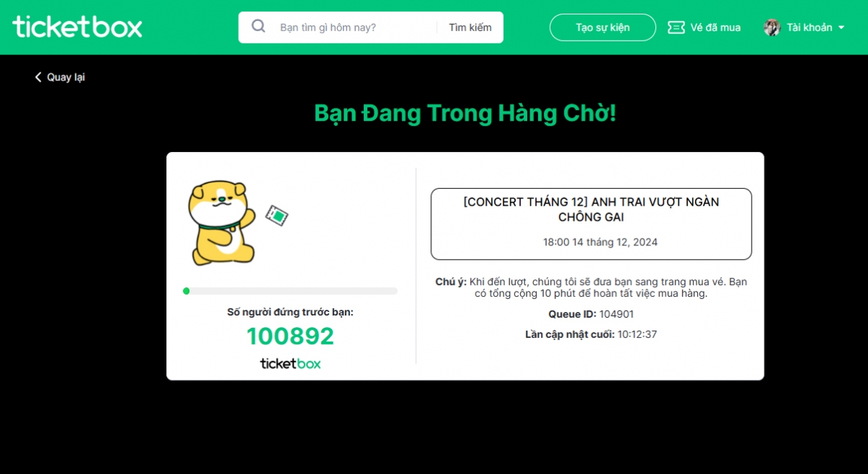Screen dimensions: 868x474
Task: Click the Bạn Đang Trong Hàng Chờ heading
Action: [465, 114]
